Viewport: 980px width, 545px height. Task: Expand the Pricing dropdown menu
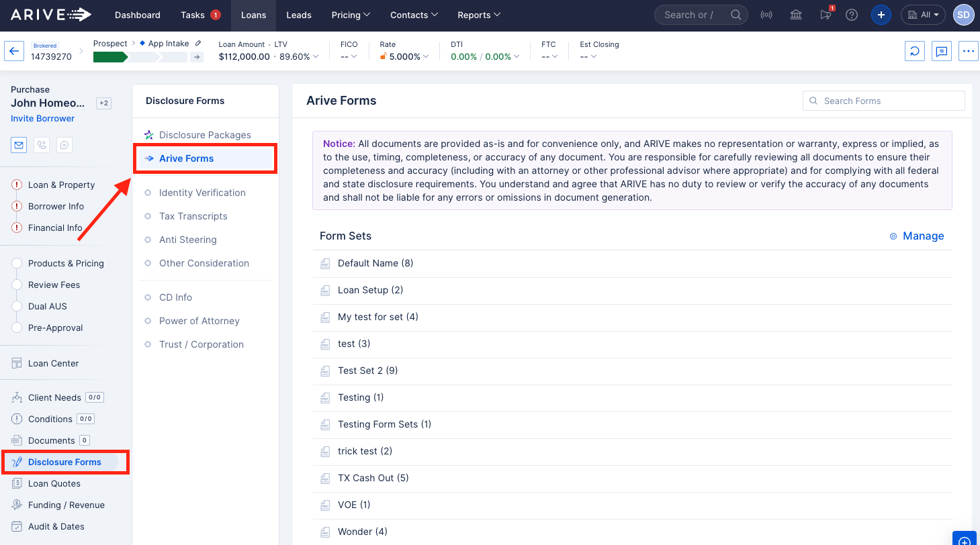click(351, 15)
